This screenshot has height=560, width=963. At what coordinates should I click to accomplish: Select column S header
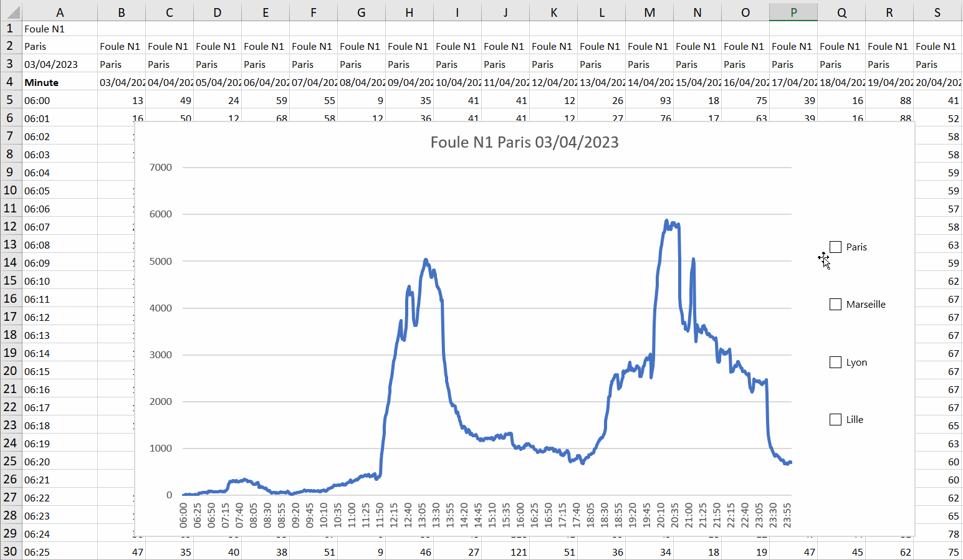937,12
